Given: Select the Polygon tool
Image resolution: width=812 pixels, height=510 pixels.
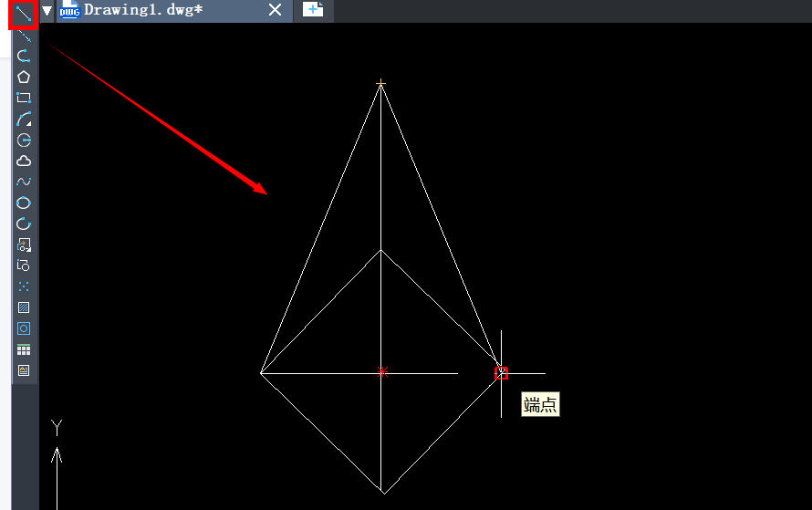Looking at the screenshot, I should [24, 78].
